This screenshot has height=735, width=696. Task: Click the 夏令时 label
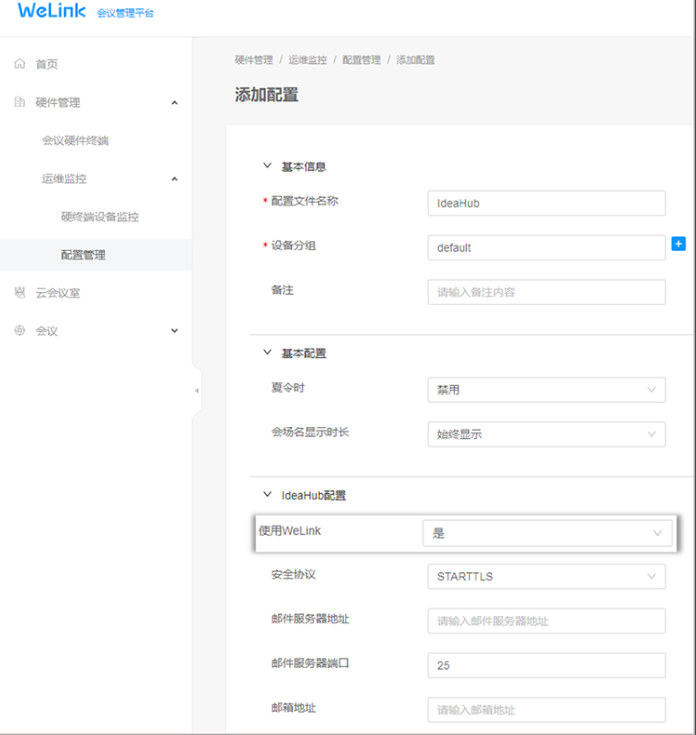[x=288, y=388]
